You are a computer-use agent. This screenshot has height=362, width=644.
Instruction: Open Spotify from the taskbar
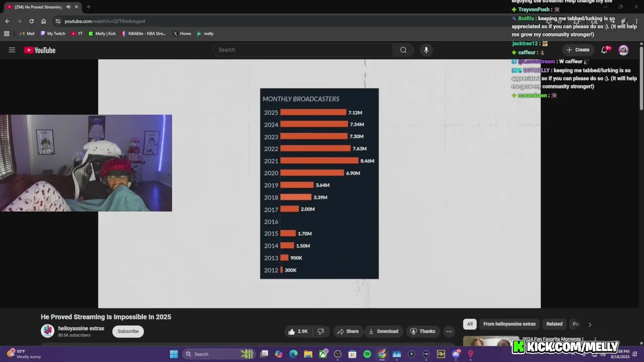367,354
